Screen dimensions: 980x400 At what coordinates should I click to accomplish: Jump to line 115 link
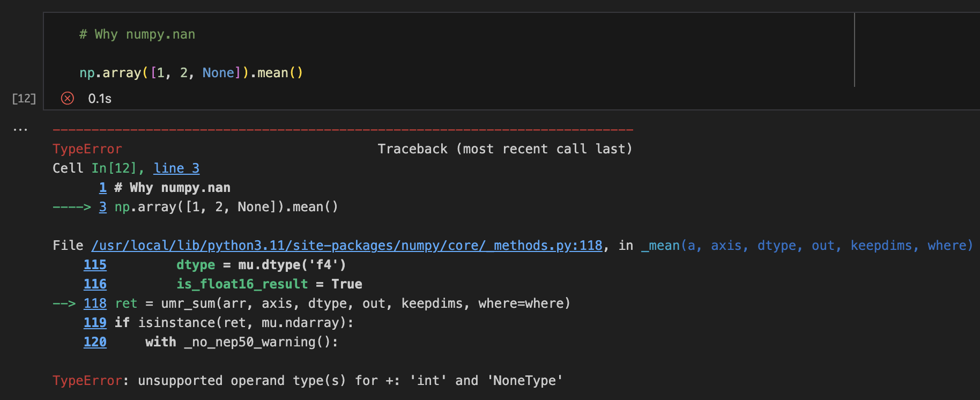[x=95, y=265]
